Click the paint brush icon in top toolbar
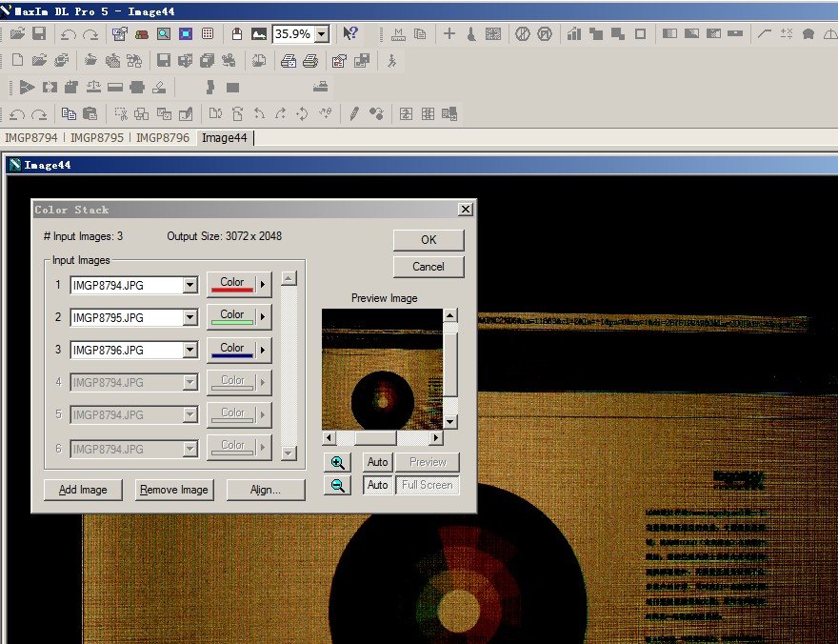The height and width of the screenshot is (644, 838). pyautogui.click(x=470, y=33)
